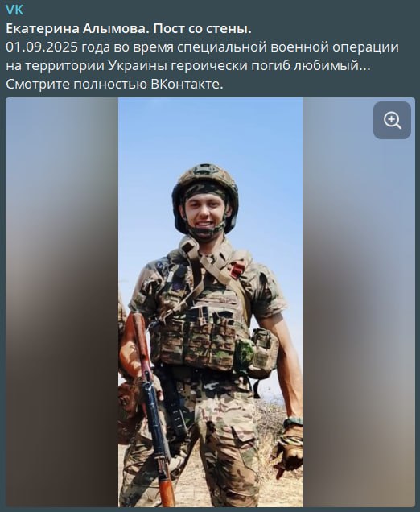Open the title 'Екатерина Алымова. Пост со стены.'
The width and height of the screenshot is (420, 512).
pyautogui.click(x=129, y=29)
